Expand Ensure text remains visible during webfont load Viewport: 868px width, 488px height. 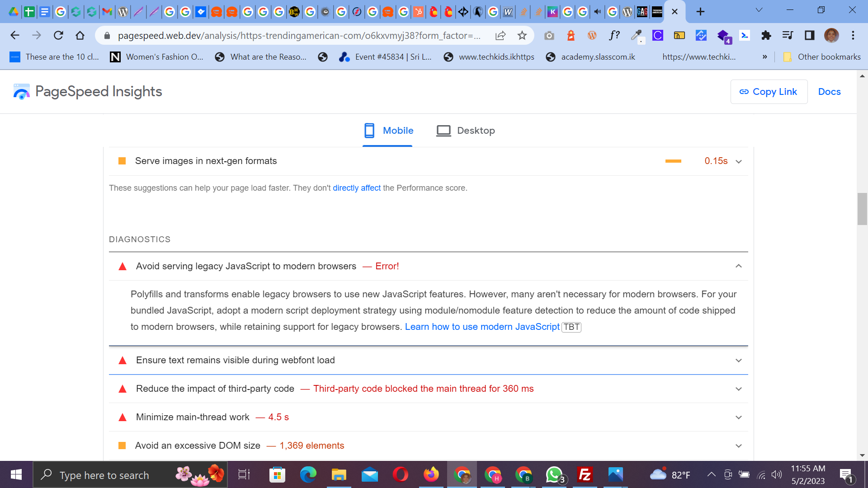click(428, 360)
